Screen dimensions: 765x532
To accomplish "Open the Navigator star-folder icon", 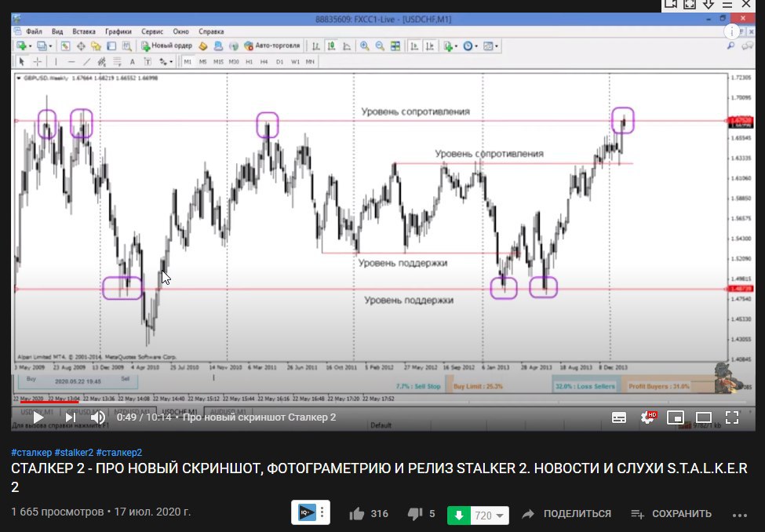I will [96, 46].
